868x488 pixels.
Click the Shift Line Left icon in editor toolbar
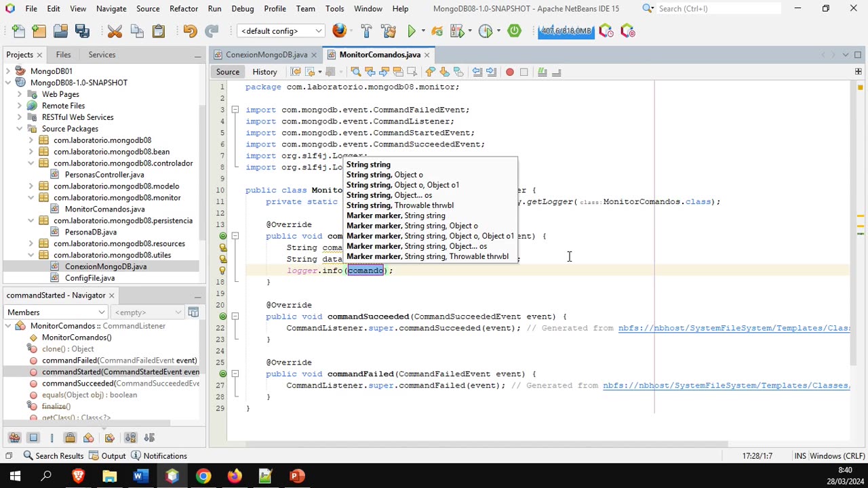pyautogui.click(x=477, y=72)
